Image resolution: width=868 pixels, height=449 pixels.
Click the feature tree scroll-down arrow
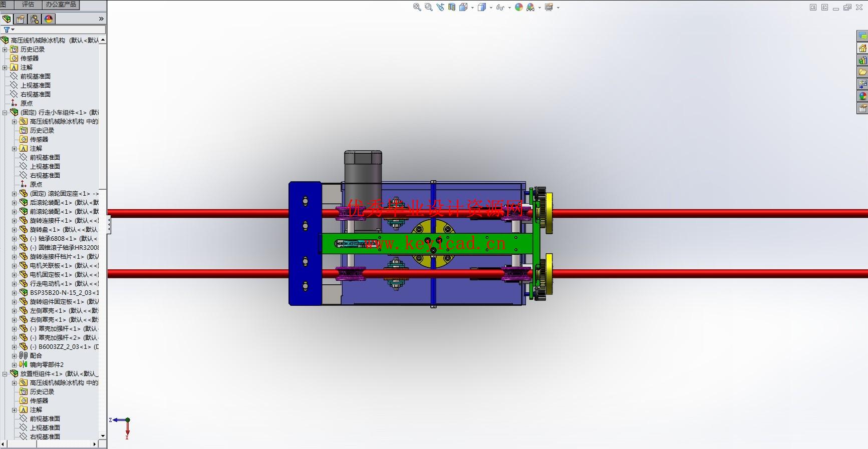point(103,436)
